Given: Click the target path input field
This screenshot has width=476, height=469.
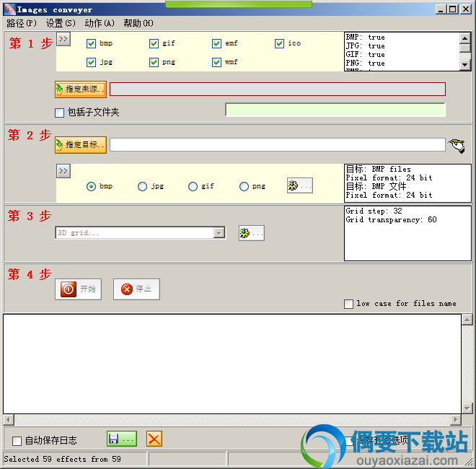Looking at the screenshot, I should pyautogui.click(x=278, y=144).
